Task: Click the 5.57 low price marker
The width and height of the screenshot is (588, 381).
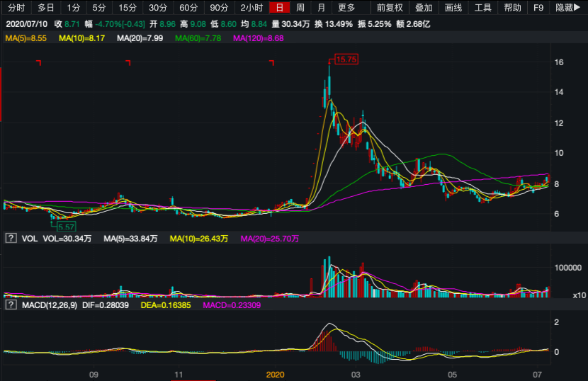Action: tap(67, 227)
